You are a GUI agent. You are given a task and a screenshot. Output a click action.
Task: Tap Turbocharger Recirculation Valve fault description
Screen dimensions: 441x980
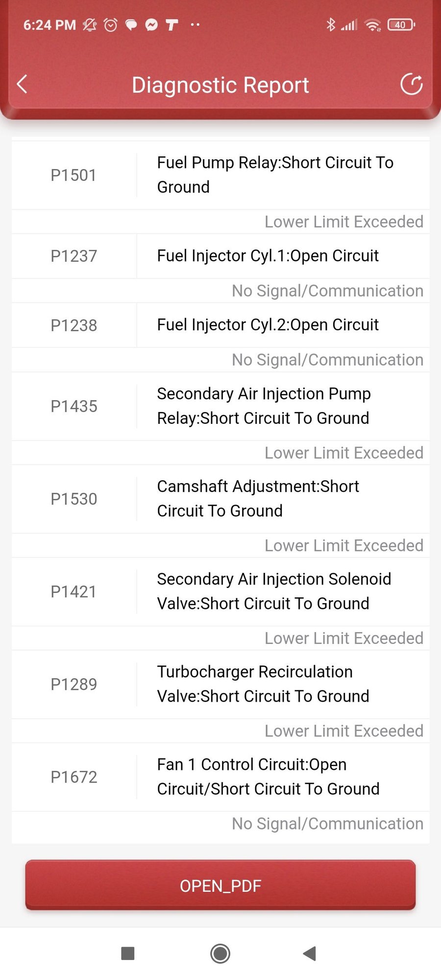[x=263, y=684]
